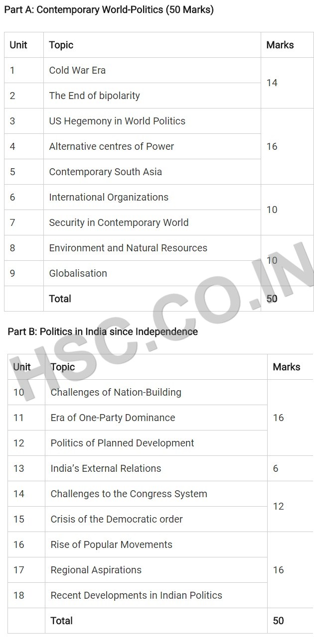Image resolution: width=314 pixels, height=644 pixels.
Task: Click The End of bipolarity row
Action: (94, 96)
